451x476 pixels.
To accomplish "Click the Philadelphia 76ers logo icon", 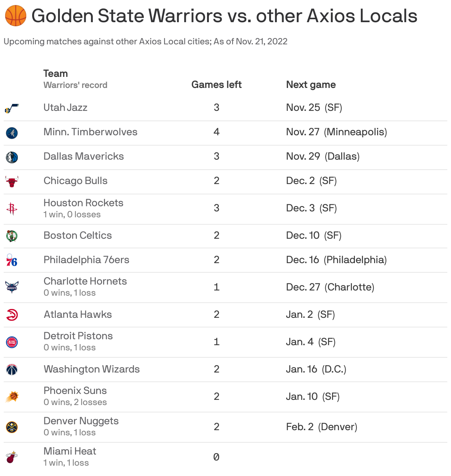I will tap(12, 260).
